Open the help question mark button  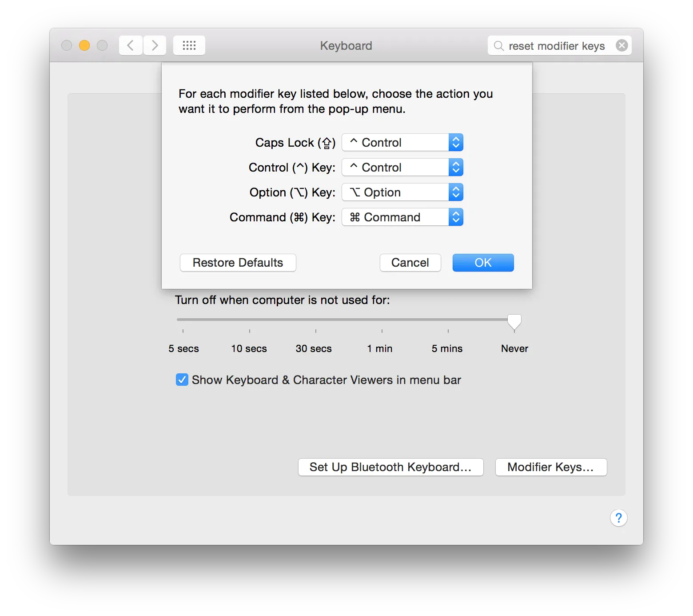coord(618,518)
